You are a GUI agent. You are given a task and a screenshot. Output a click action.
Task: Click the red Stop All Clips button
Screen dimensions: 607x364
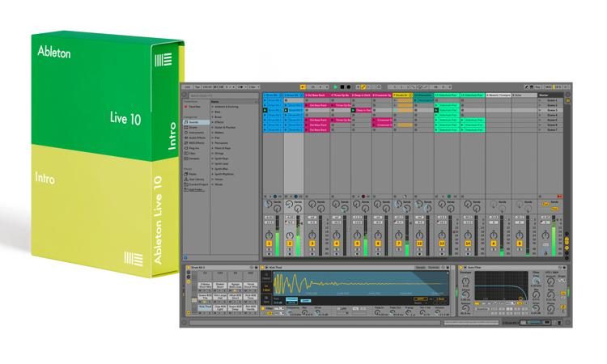[559, 197]
